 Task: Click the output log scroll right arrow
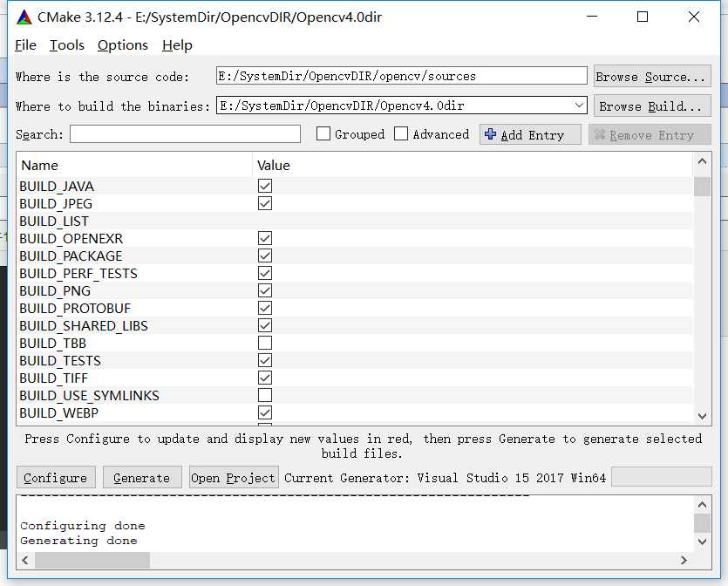point(684,560)
